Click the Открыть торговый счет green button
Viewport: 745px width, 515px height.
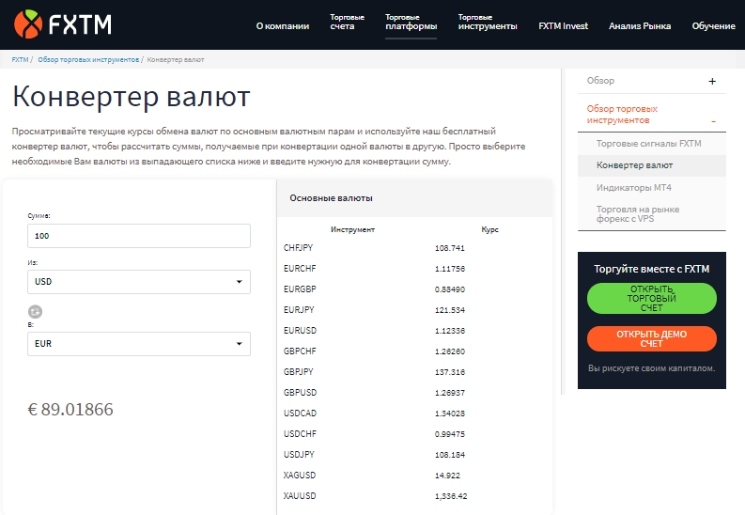click(x=651, y=298)
